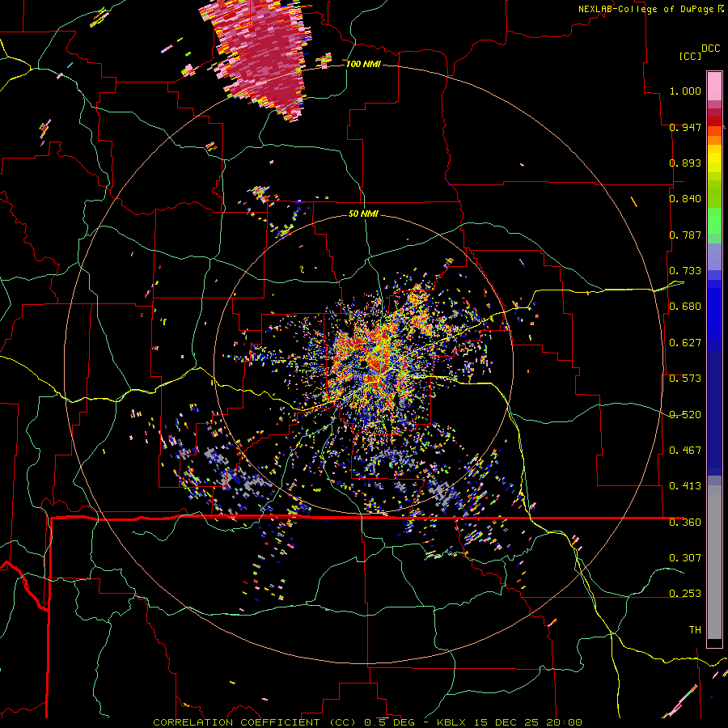Click the TH label on the legend

(695, 630)
